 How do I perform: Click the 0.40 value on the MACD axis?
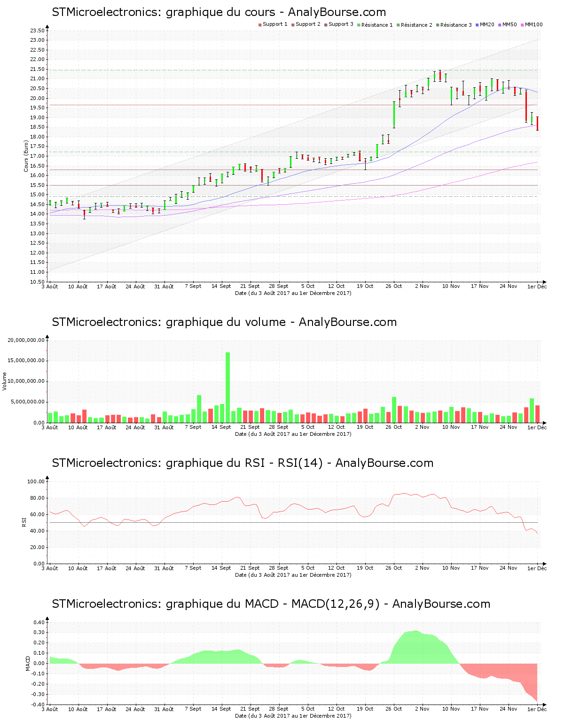point(39,622)
